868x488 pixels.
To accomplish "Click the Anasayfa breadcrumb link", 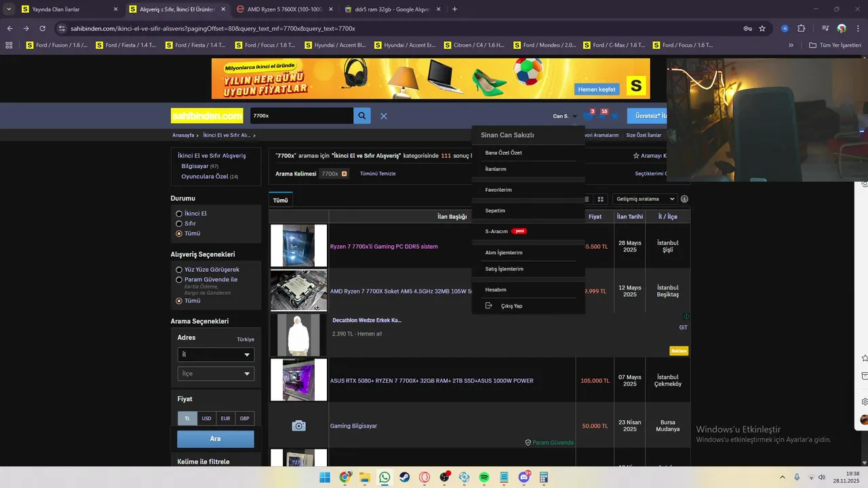I will click(183, 136).
